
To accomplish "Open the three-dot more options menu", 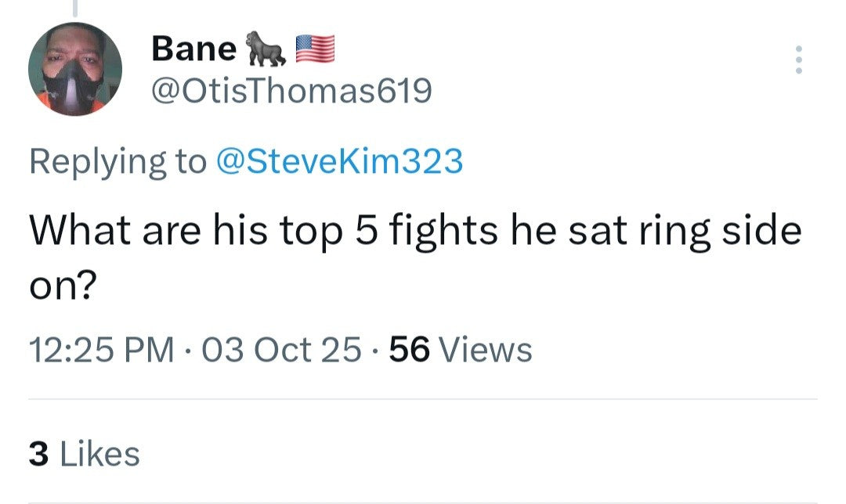I will (798, 59).
